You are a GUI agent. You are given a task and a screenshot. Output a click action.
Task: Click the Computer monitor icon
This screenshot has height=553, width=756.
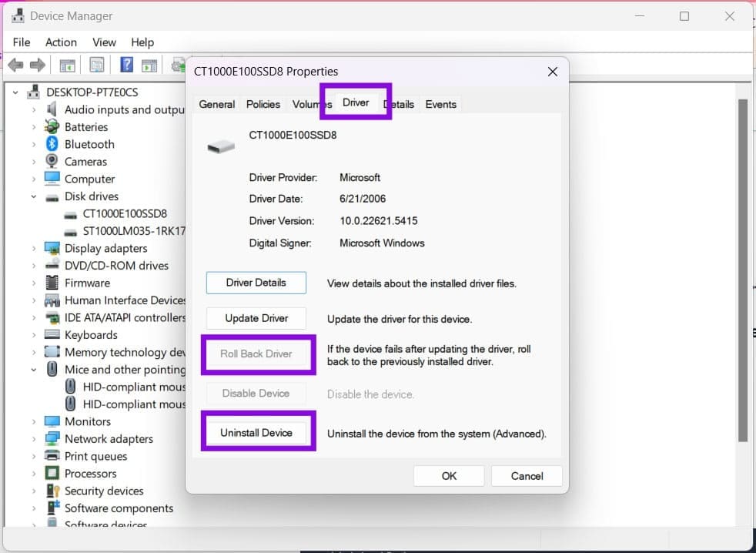point(52,179)
